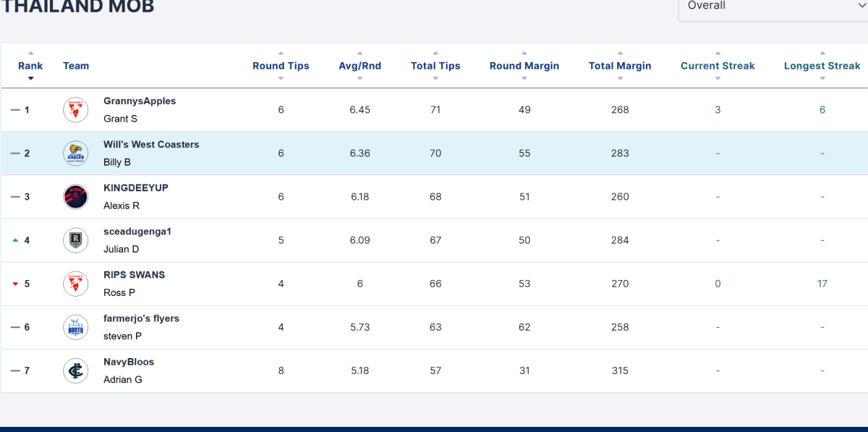Screen dimensions: 868x432
Task: Open the Overall dropdown selector
Action: click(x=773, y=7)
